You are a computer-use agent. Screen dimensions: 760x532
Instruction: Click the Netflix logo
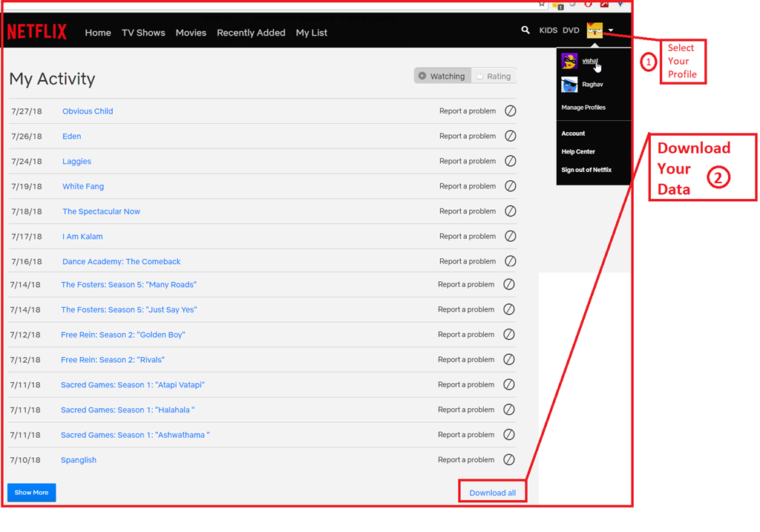click(36, 32)
